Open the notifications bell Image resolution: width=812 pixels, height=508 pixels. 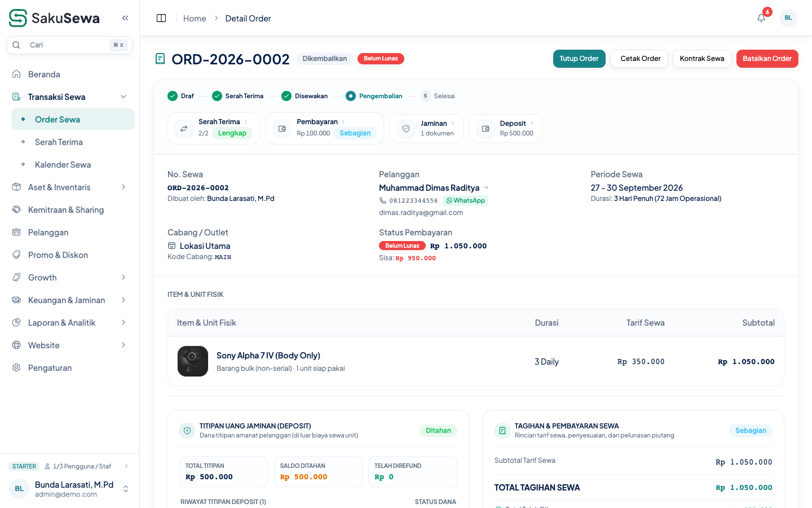761,18
